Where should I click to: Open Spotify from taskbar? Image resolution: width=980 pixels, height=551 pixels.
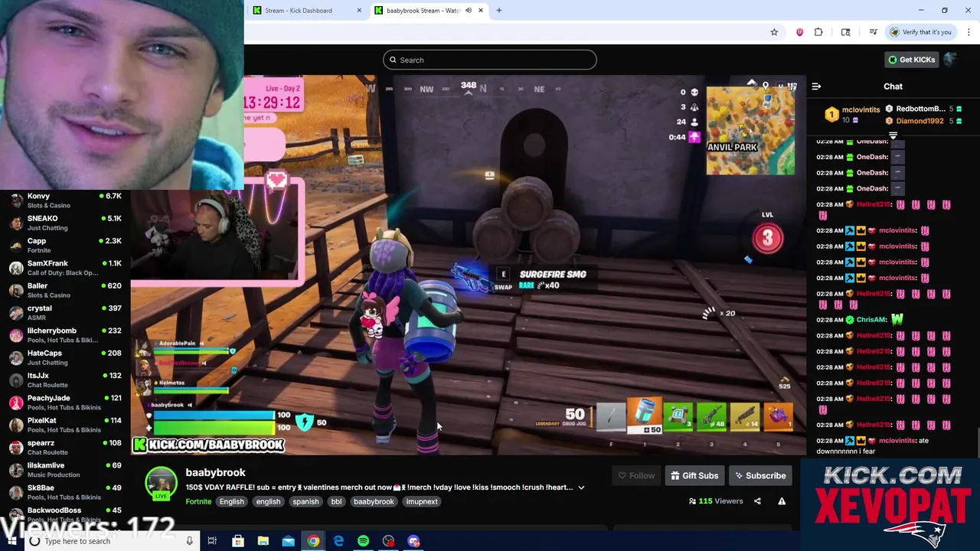click(x=363, y=541)
